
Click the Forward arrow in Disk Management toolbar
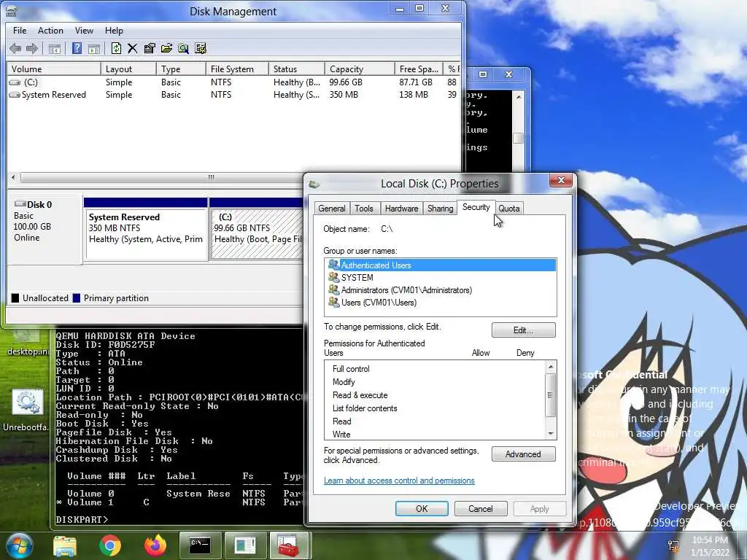pos(32,48)
